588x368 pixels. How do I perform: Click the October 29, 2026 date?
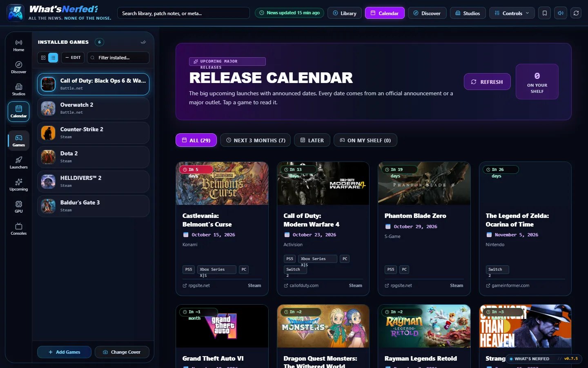click(415, 227)
